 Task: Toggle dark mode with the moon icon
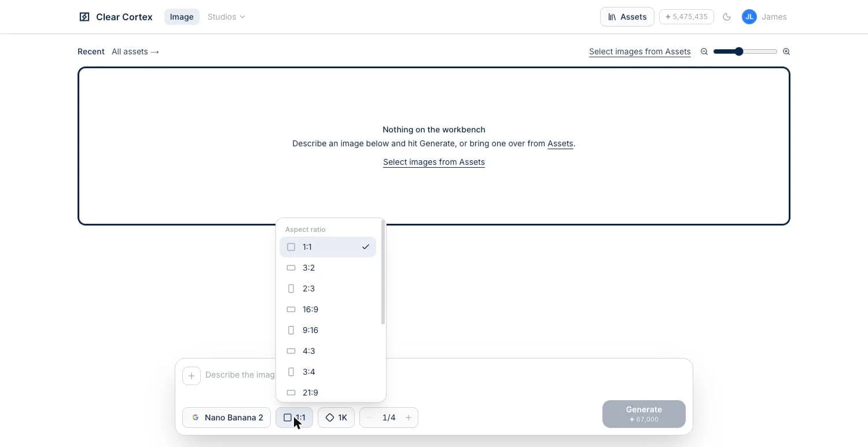(727, 17)
